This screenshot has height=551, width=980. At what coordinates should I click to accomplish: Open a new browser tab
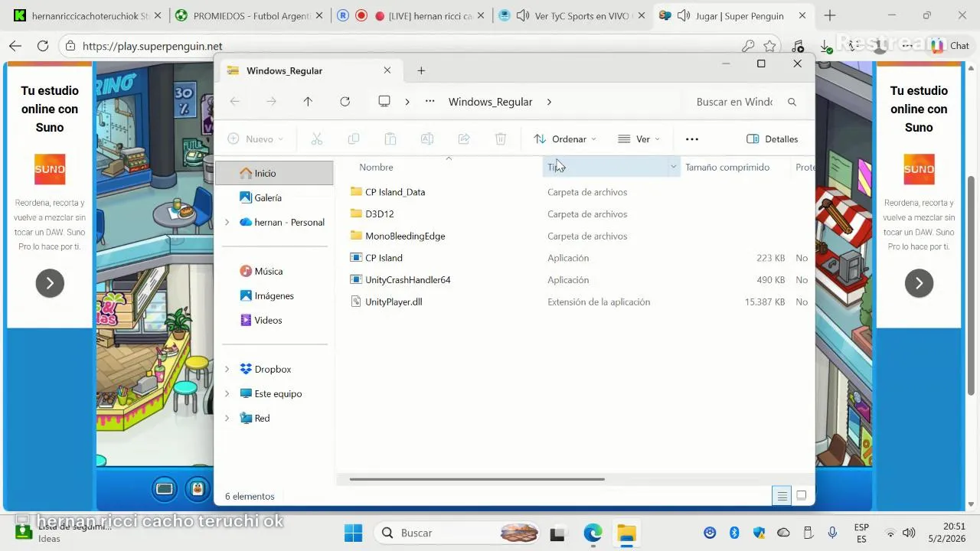tap(830, 15)
